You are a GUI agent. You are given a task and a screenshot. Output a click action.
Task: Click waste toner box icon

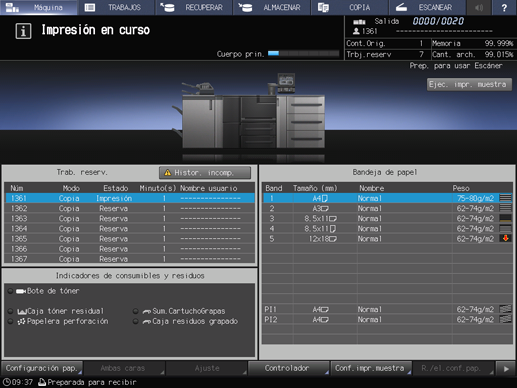22,312
